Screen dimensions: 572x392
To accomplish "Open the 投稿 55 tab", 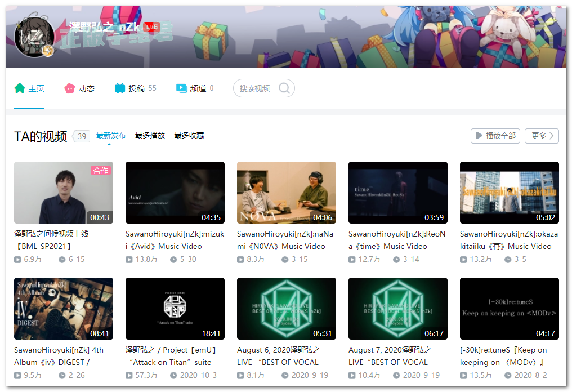I will click(135, 88).
